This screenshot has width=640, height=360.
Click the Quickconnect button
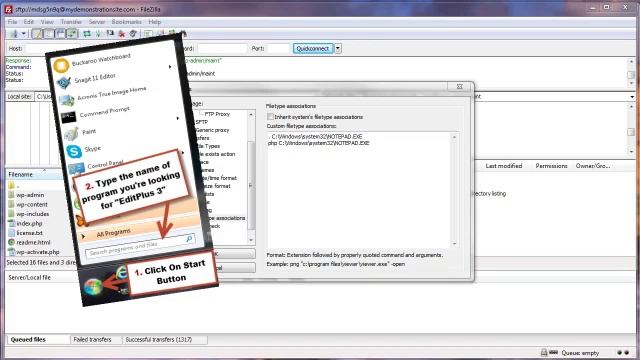click(x=313, y=49)
